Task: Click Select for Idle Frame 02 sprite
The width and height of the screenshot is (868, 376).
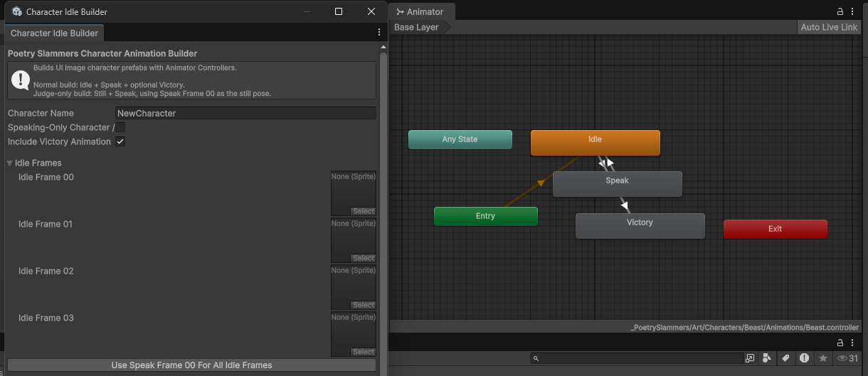Action: tap(363, 305)
